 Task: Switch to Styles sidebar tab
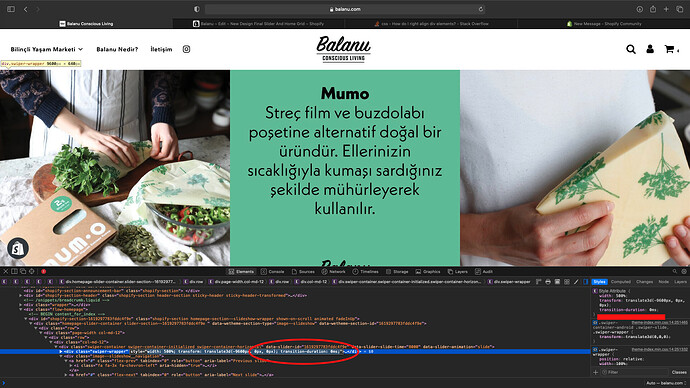point(599,282)
